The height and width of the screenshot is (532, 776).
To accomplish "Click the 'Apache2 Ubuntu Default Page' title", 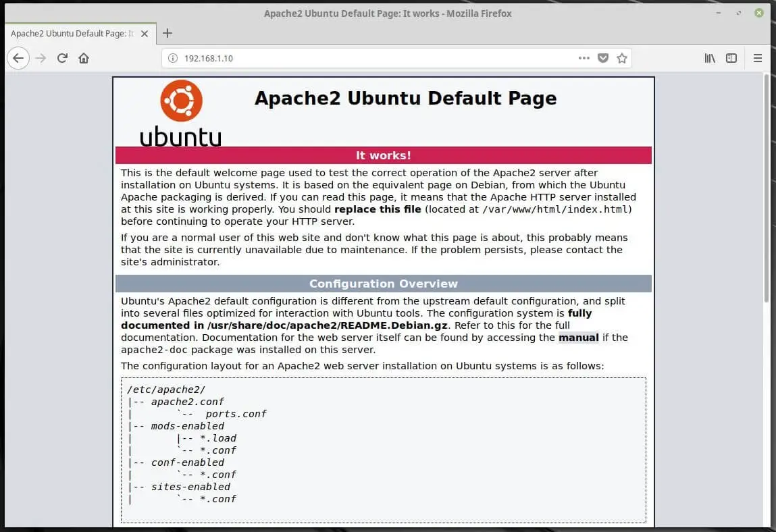I will coord(405,98).
